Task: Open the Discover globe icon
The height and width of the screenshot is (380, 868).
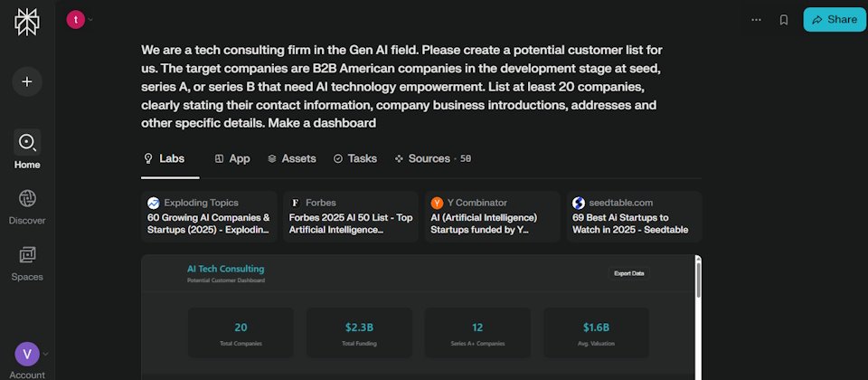Action: 27,198
